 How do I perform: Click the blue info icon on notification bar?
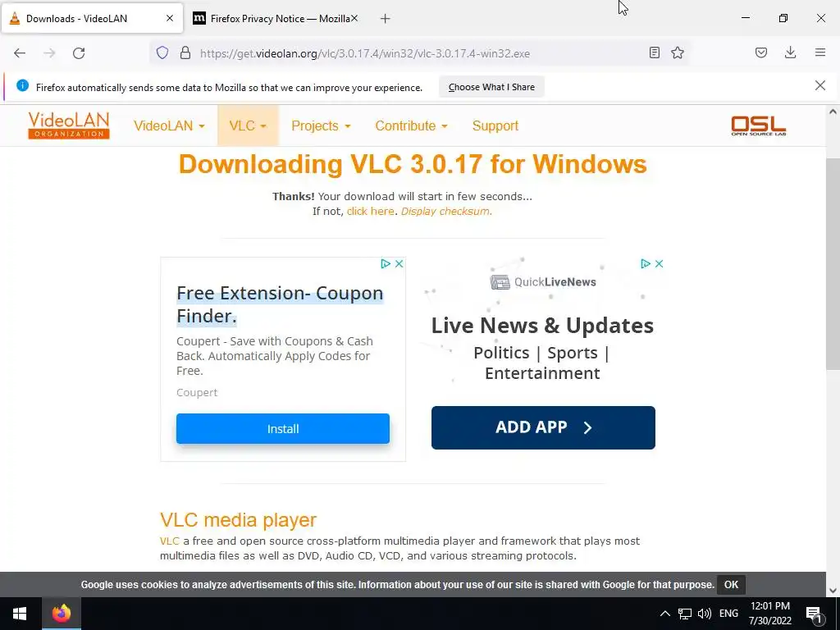click(x=22, y=85)
